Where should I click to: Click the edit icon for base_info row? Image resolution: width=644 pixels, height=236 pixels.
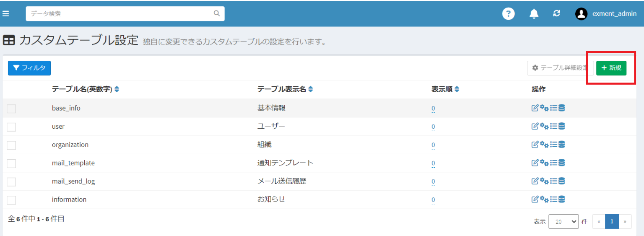tap(535, 108)
